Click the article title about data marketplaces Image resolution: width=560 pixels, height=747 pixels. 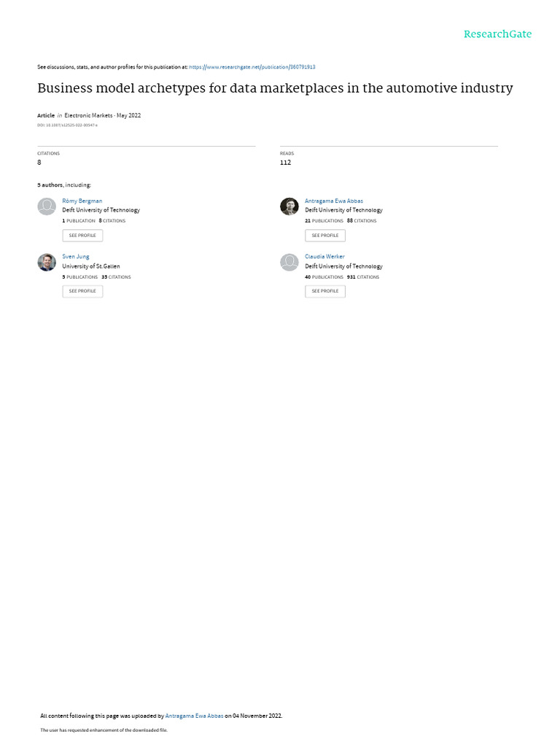pos(275,88)
